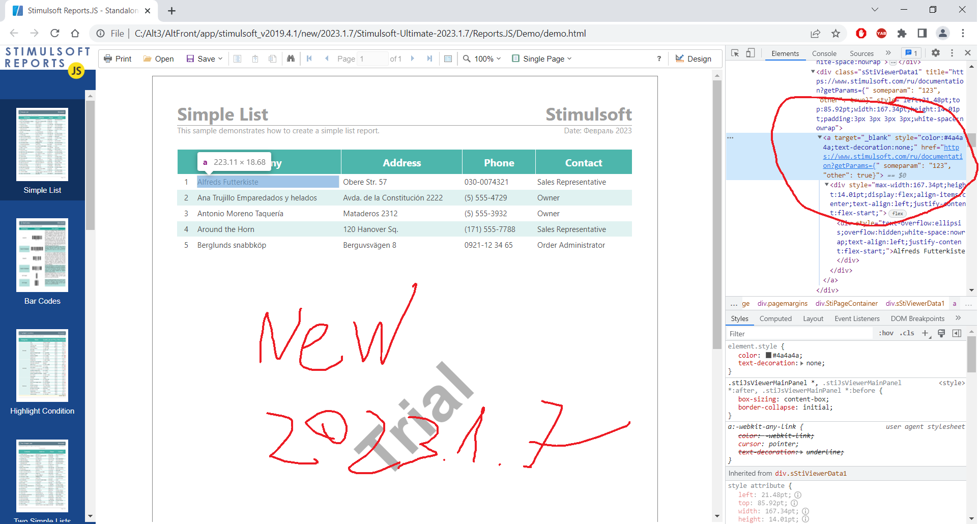
Task: Select the div.pagemargins breadcrumb
Action: tap(782, 304)
